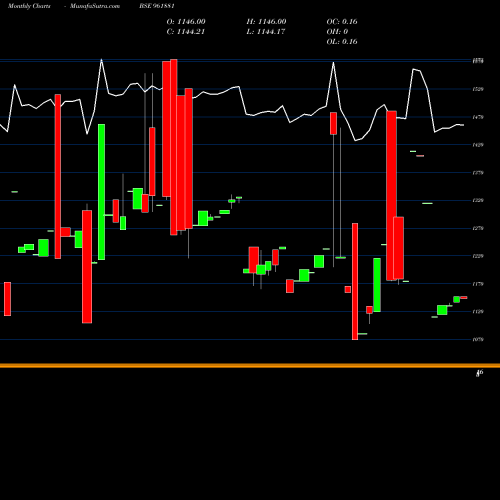The width and height of the screenshot is (500, 500).
Task: Click the 1229 price axis label
Action: 478,256
